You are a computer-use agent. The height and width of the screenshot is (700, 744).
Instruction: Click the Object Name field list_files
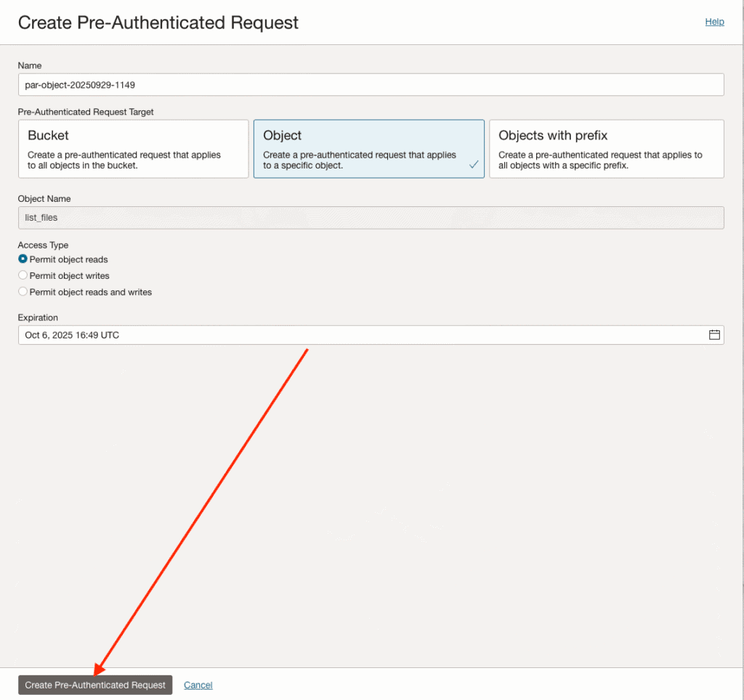coord(371,218)
